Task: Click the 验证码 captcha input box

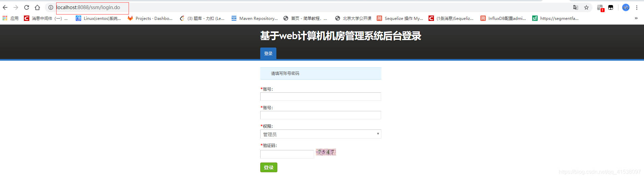Action: click(287, 154)
